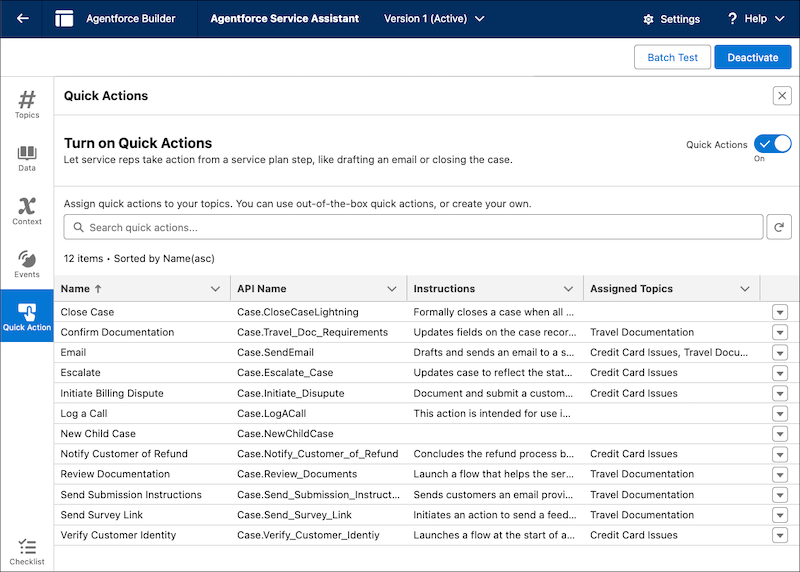800x572 pixels.
Task: Focus the Search quick actions field
Action: [x=413, y=227]
